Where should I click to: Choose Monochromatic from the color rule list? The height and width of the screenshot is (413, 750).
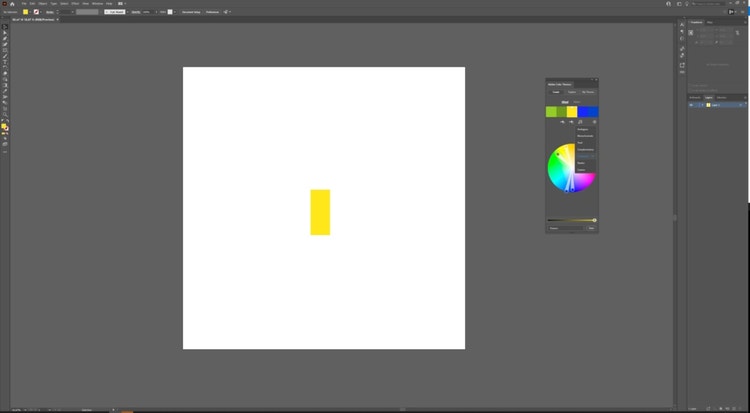tap(585, 136)
